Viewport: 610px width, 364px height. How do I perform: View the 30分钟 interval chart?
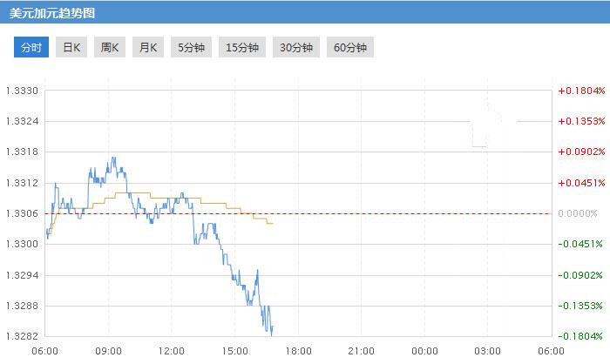[295, 47]
